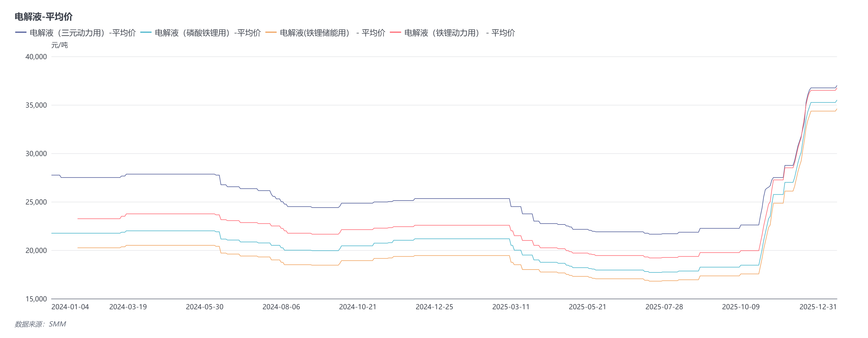Click the 2024-08-06 date axis label
The width and height of the screenshot is (868, 338).
click(281, 307)
